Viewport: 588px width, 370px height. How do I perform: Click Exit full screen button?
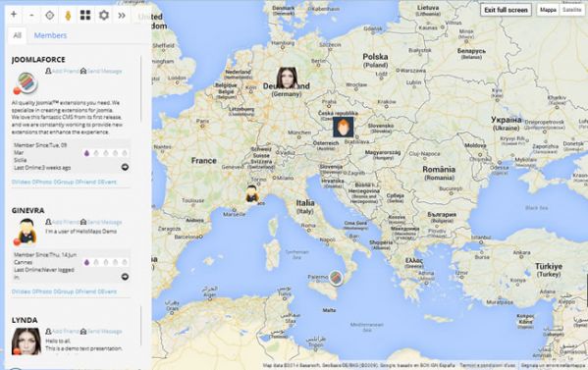tap(506, 10)
